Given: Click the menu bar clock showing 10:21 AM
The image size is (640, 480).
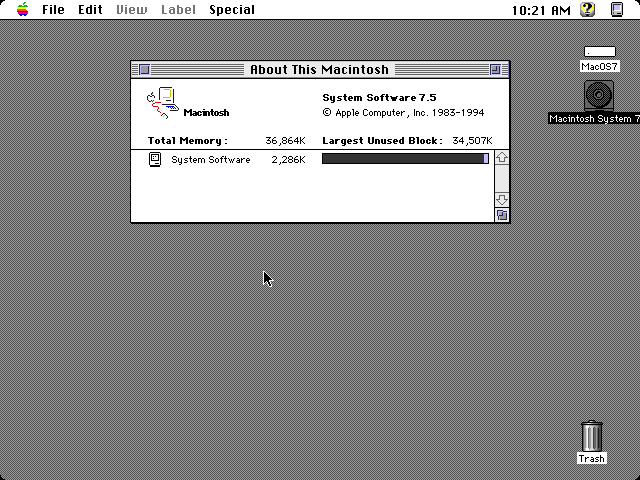Looking at the screenshot, I should point(541,10).
